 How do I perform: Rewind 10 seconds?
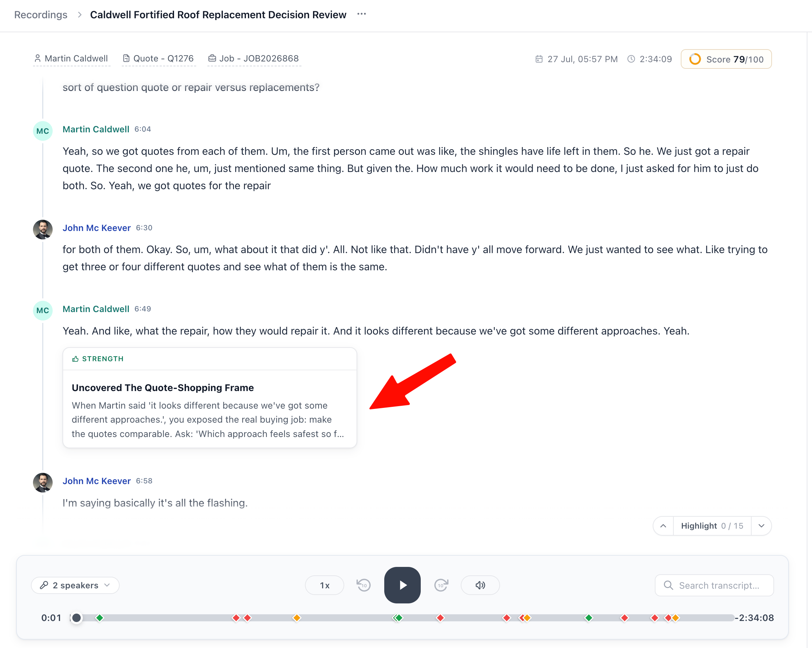pos(364,585)
